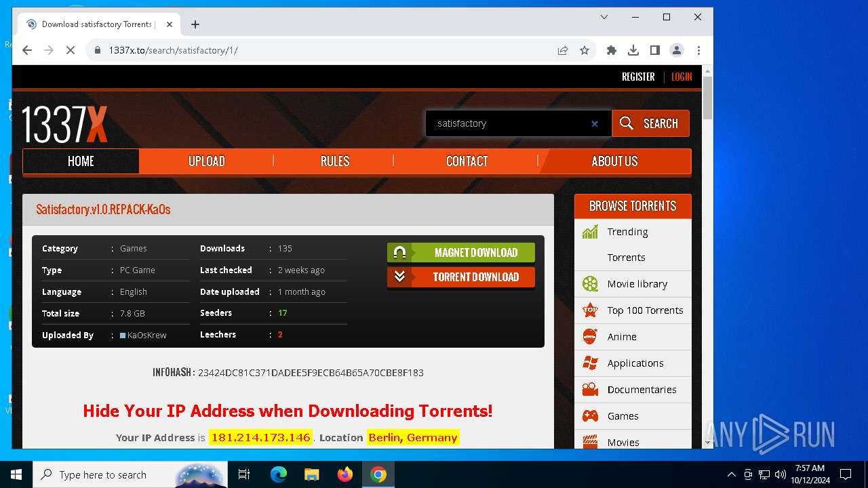Go back with the browser back arrow

point(27,50)
